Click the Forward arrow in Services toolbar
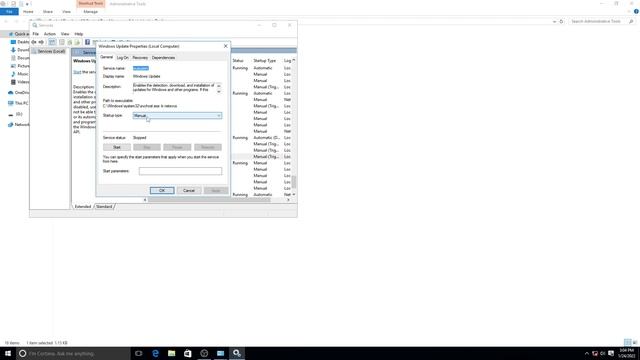 [x=41, y=42]
